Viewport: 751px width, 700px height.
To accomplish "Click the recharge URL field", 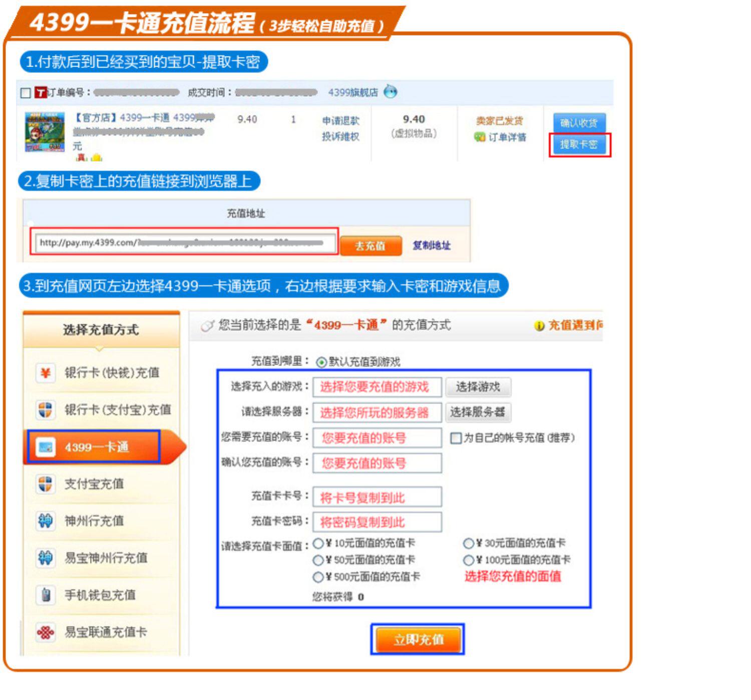I will (x=184, y=243).
